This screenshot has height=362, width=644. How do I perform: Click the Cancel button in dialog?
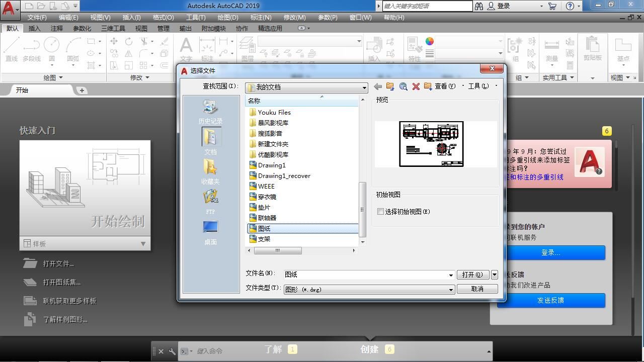(x=477, y=289)
